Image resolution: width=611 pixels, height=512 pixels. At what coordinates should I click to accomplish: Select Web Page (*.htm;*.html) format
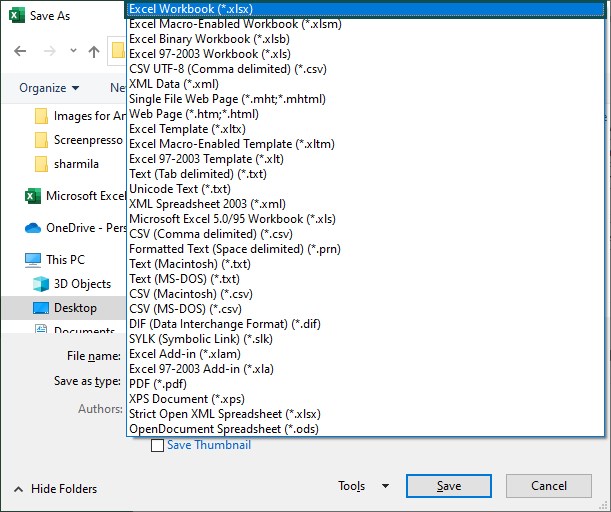(365, 114)
